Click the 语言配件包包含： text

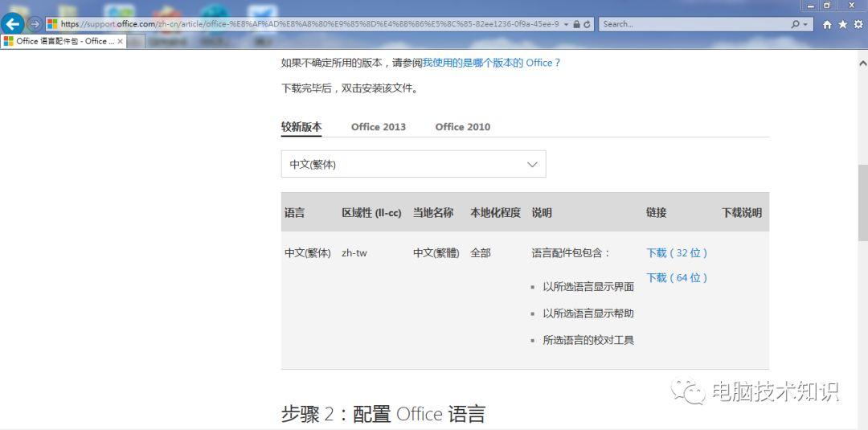pyautogui.click(x=571, y=253)
